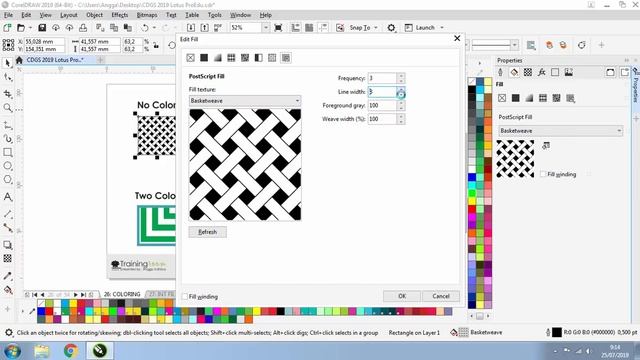Open the File menu
Image resolution: width=640 pixels, height=360 pixels.
[9, 15]
